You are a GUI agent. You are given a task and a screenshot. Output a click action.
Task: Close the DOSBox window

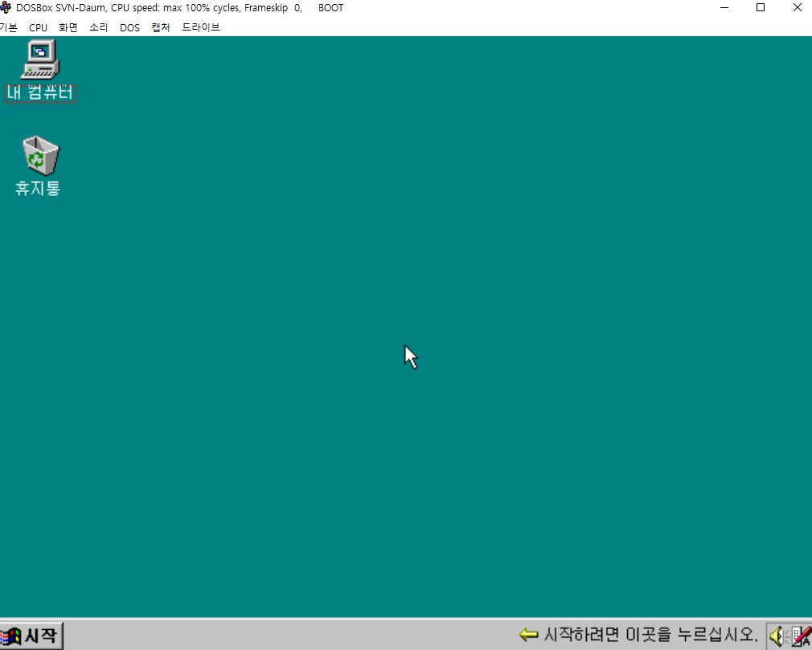pyautogui.click(x=798, y=8)
